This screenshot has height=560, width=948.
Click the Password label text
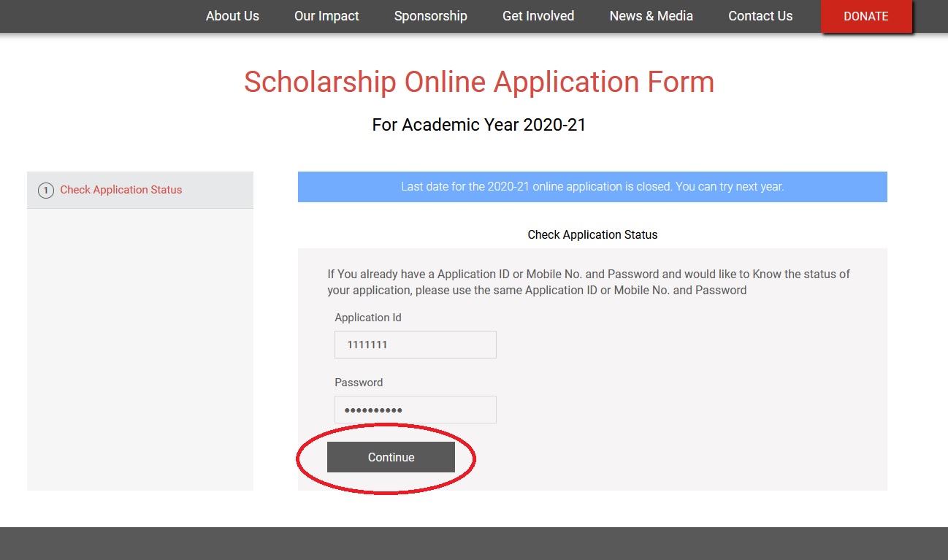pos(359,383)
